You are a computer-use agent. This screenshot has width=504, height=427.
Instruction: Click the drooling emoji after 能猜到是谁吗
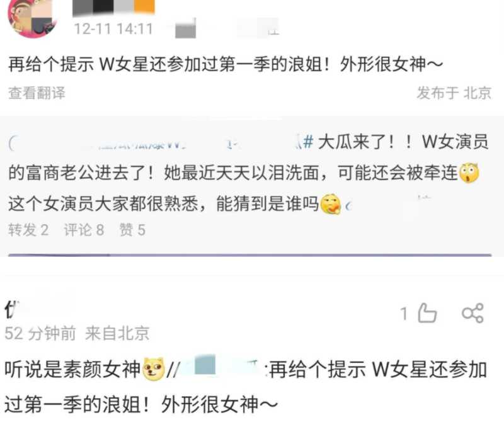(331, 204)
